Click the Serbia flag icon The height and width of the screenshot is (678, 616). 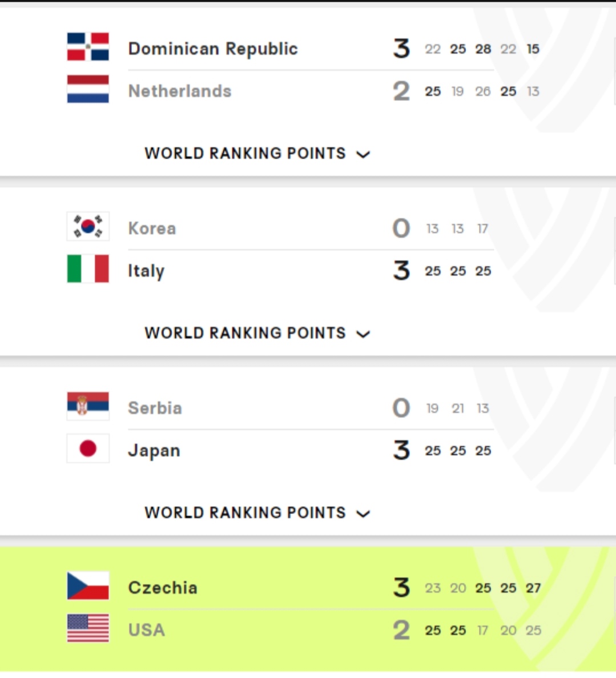88,406
